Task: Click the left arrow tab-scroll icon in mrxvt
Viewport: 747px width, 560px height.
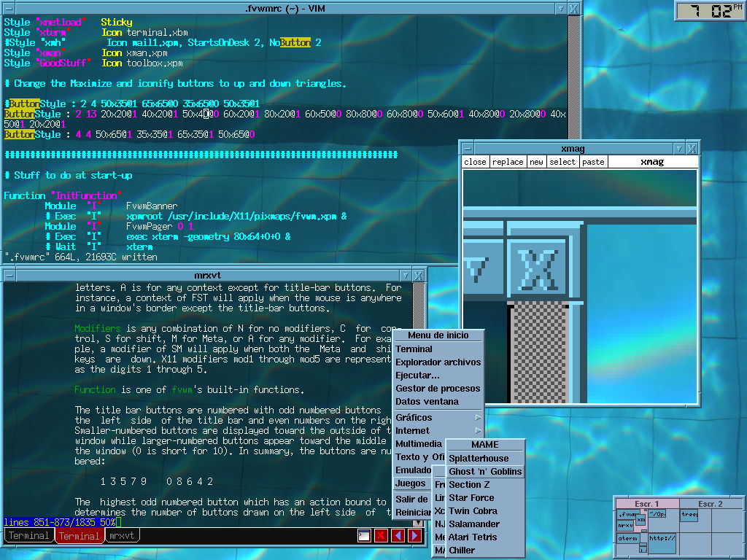Action: tap(398, 536)
